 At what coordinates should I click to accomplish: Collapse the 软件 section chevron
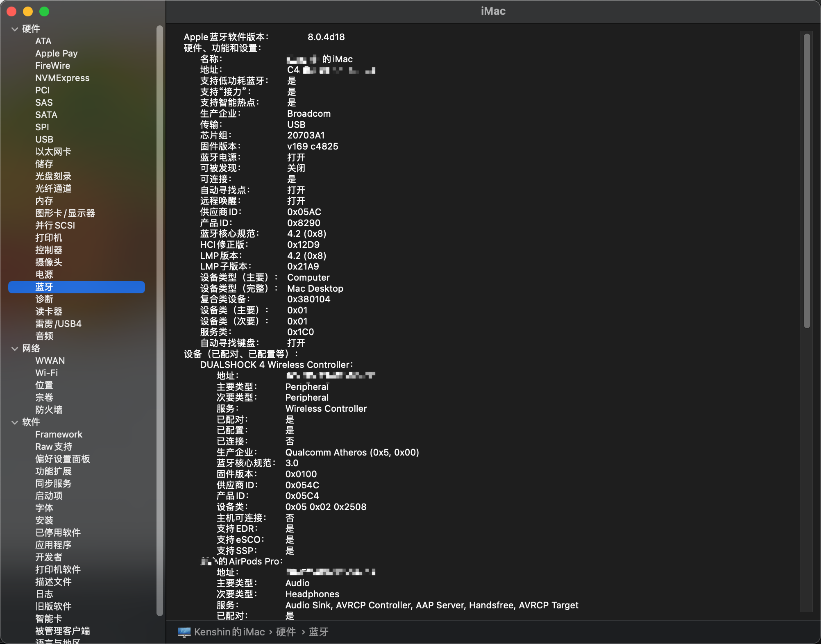15,422
